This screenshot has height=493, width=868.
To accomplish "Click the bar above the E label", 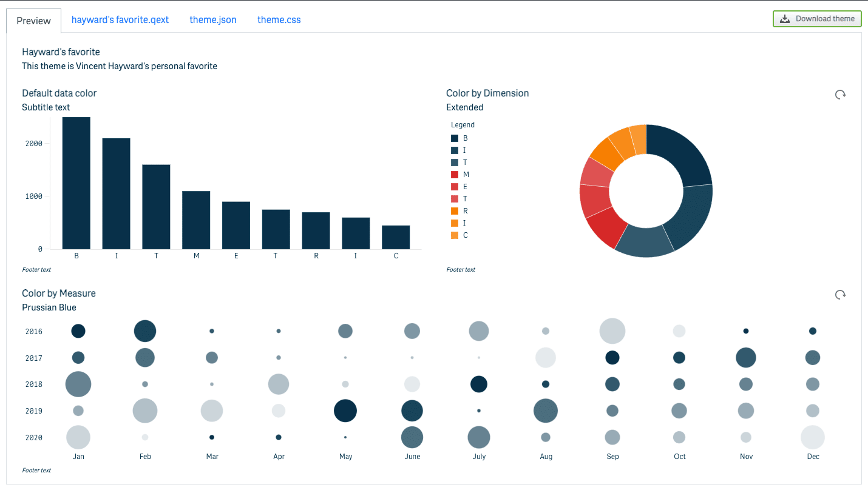I will coord(236,226).
